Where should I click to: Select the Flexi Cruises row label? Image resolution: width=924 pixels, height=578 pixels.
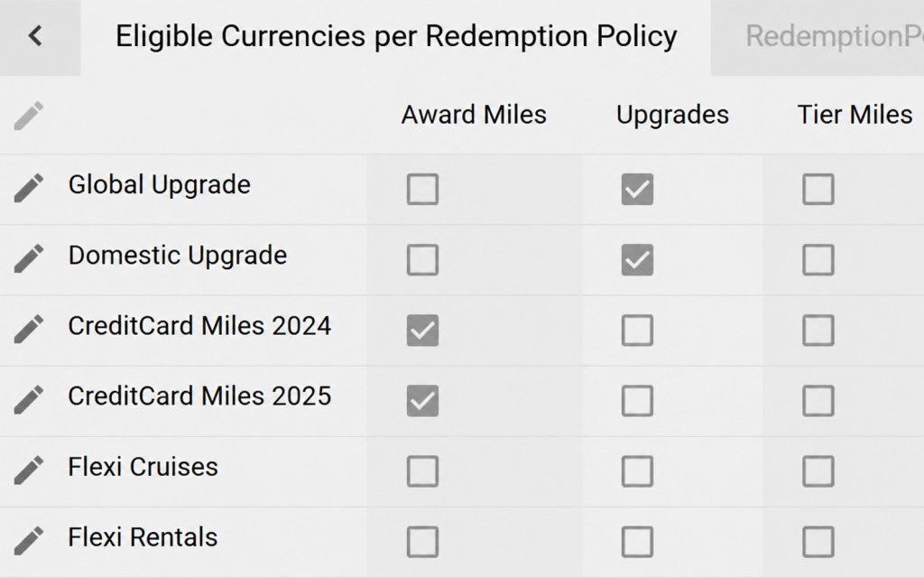tap(143, 467)
